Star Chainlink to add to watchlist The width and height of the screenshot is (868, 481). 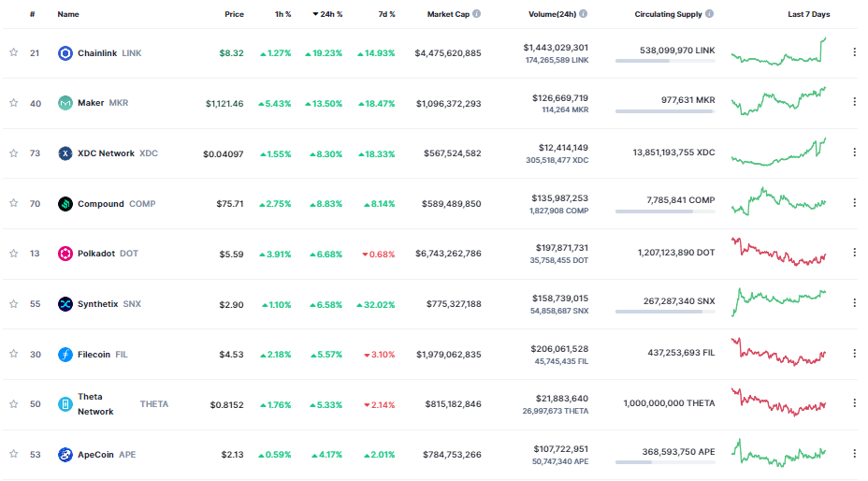(13, 52)
